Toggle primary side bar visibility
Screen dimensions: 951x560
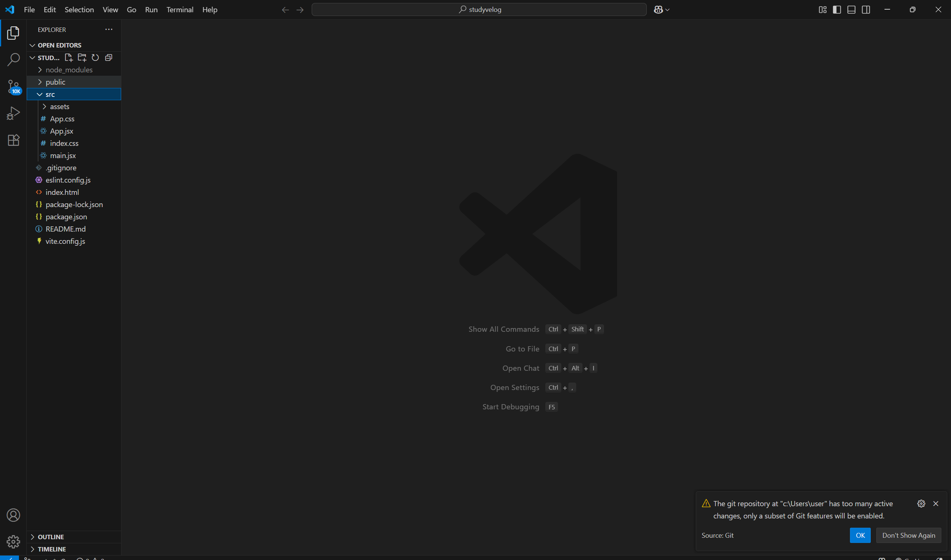tap(837, 10)
